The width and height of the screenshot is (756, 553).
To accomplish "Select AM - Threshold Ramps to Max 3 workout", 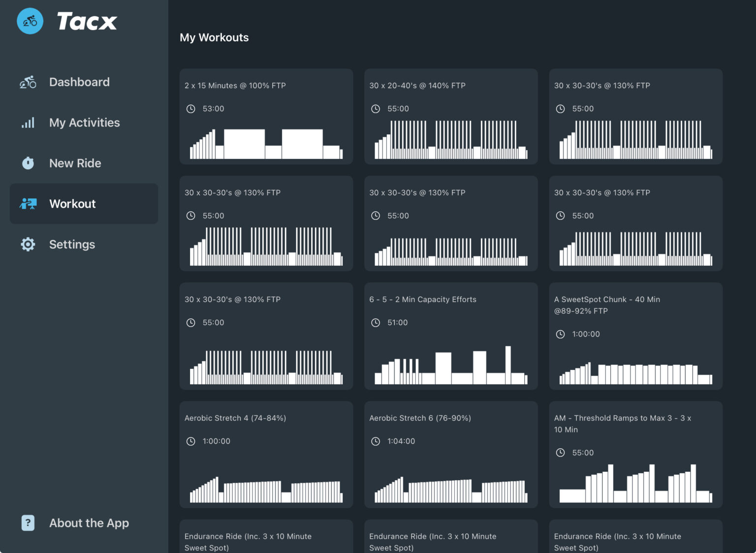I will click(635, 455).
